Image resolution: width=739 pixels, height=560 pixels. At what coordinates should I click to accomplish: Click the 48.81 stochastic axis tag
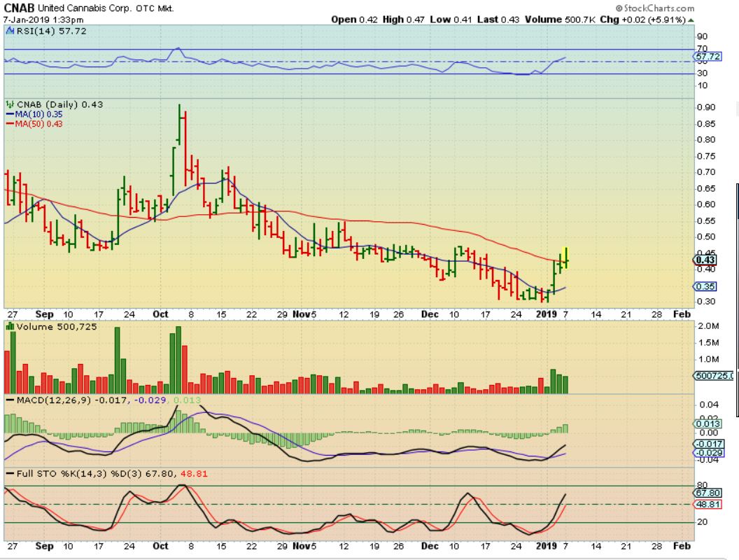pyautogui.click(x=708, y=505)
